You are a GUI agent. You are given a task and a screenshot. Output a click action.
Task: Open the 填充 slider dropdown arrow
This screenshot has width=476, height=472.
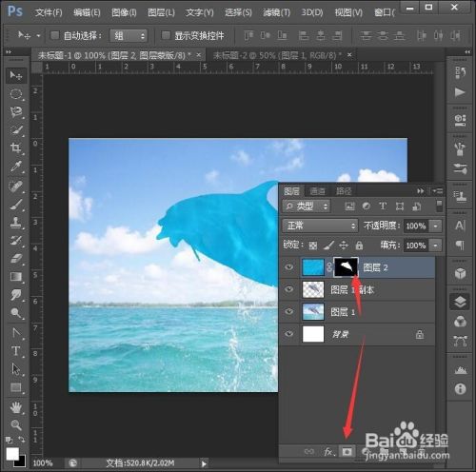(435, 246)
